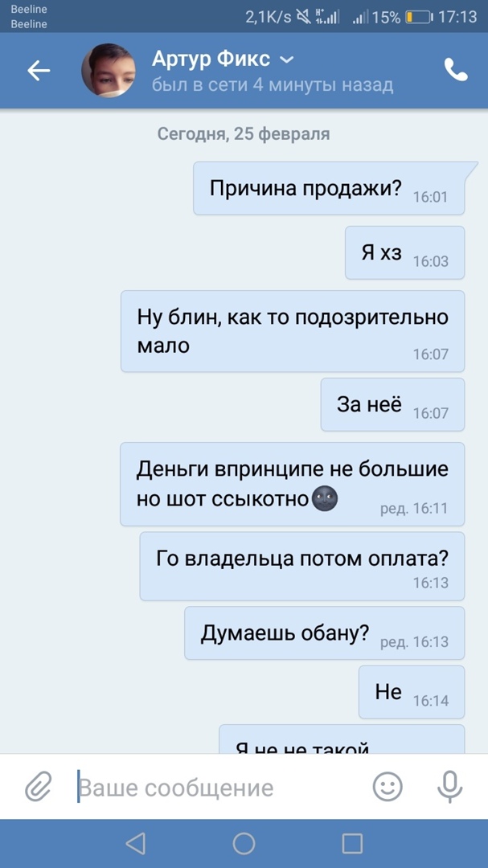488x868 pixels.
Task: Tap the microphone to record voice message
Action: tap(449, 787)
